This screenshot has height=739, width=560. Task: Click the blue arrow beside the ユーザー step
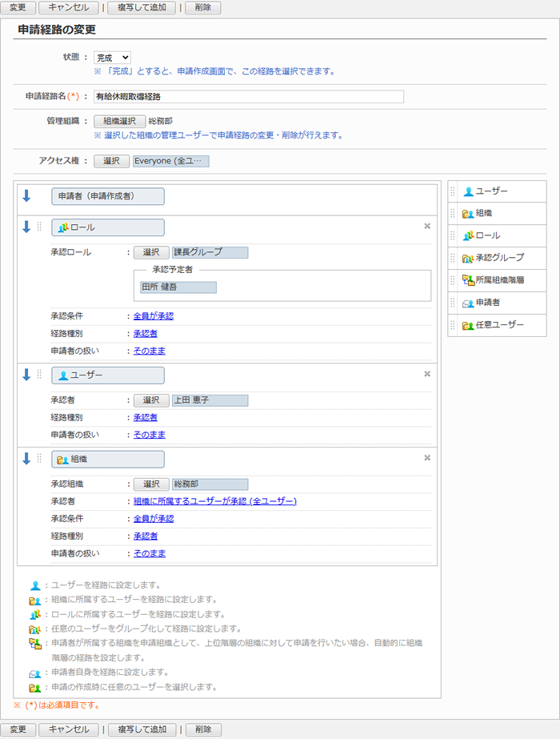point(26,375)
